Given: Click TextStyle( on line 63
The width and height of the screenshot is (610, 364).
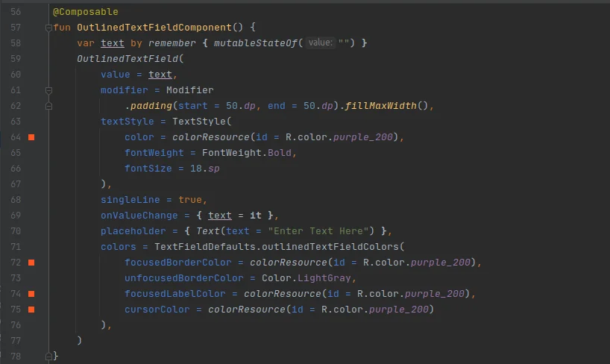Looking at the screenshot, I should point(202,122).
